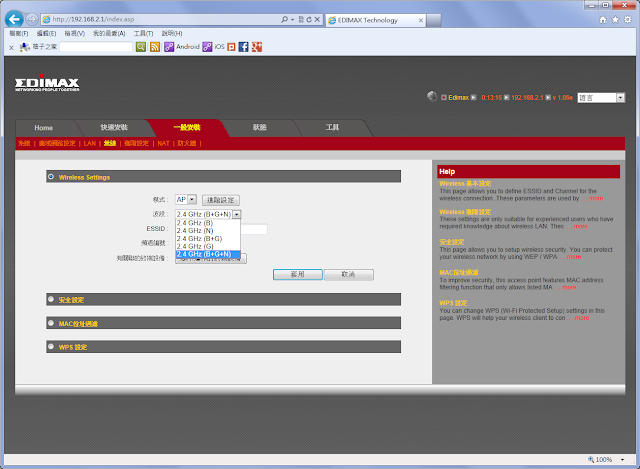
Task: Select the Wireless Settings radio button
Action: [x=51, y=177]
